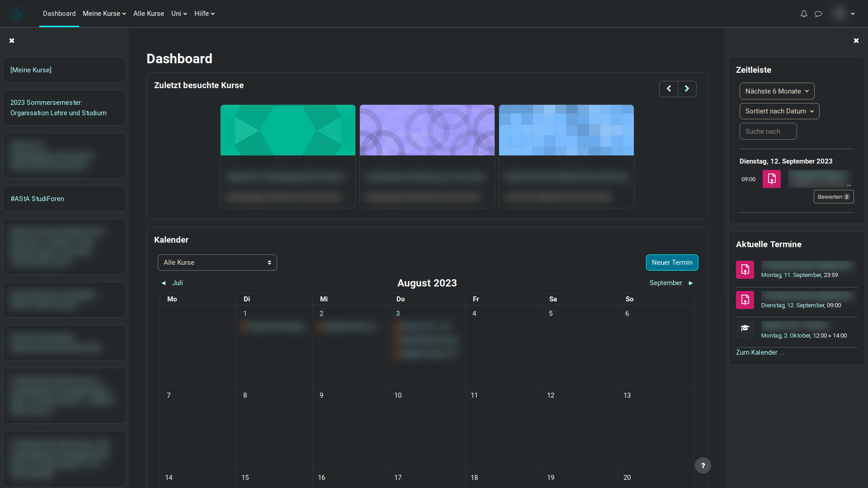Open the messages speech bubble icon
The width and height of the screenshot is (868, 488).
coord(818,14)
